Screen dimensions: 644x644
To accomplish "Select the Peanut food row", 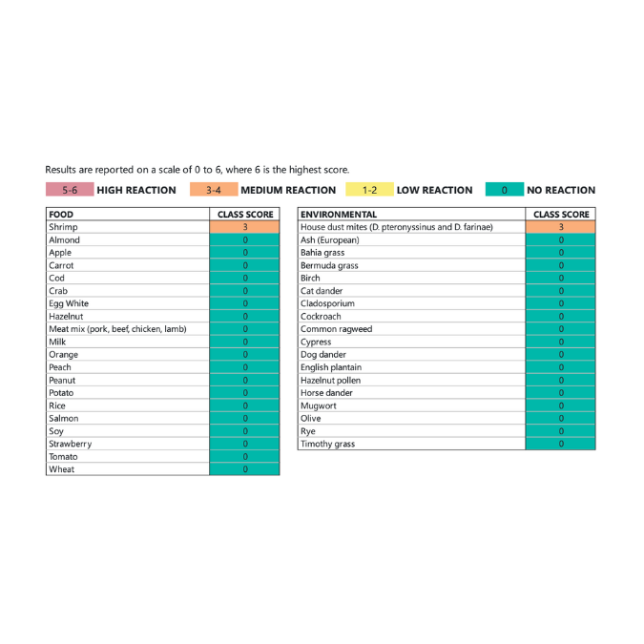I will tap(62, 380).
